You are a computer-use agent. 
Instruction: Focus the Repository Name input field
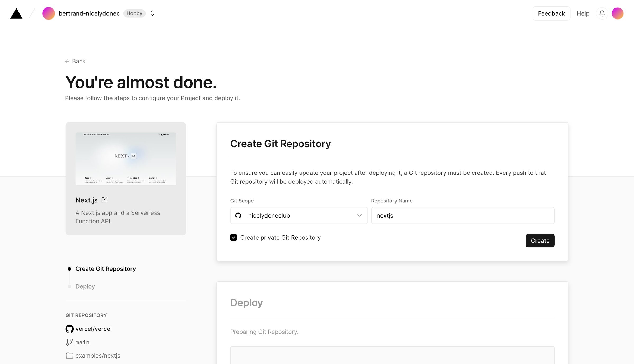click(x=463, y=216)
